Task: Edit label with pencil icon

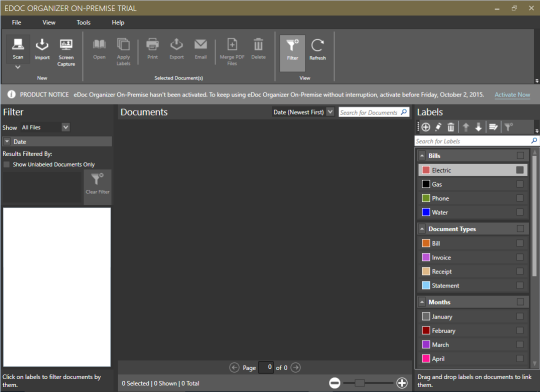Action: [x=438, y=127]
